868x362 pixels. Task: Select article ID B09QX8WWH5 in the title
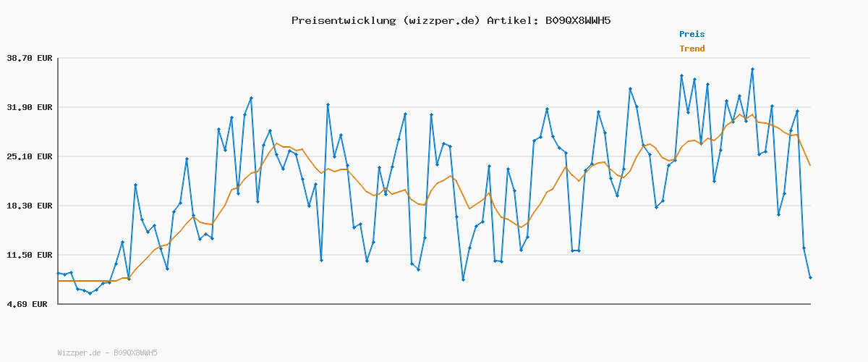pos(574,20)
